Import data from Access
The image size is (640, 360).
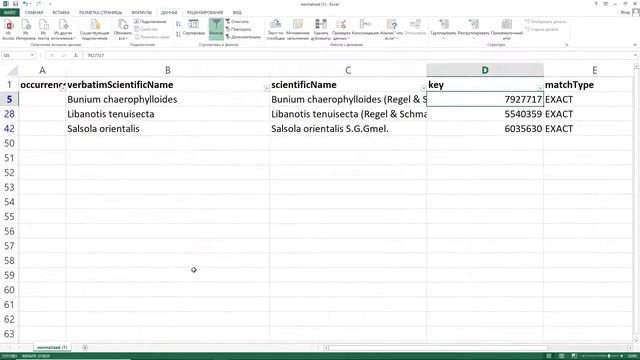[9, 30]
